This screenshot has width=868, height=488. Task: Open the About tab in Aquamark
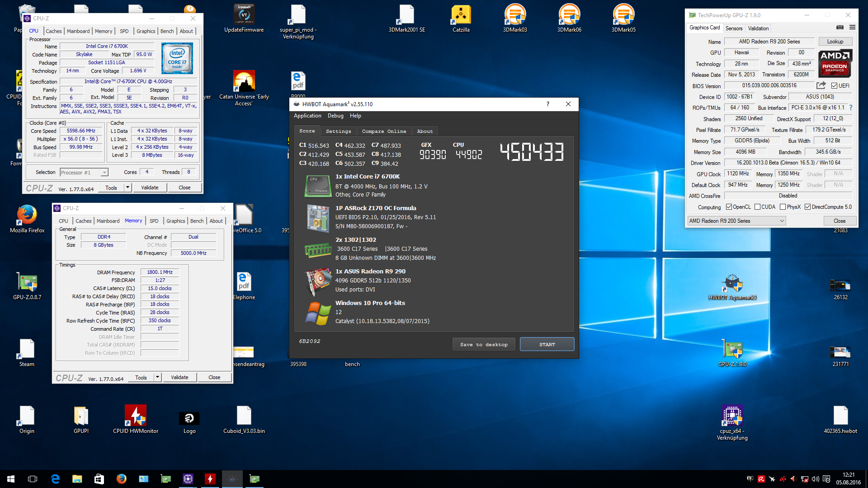tap(425, 131)
